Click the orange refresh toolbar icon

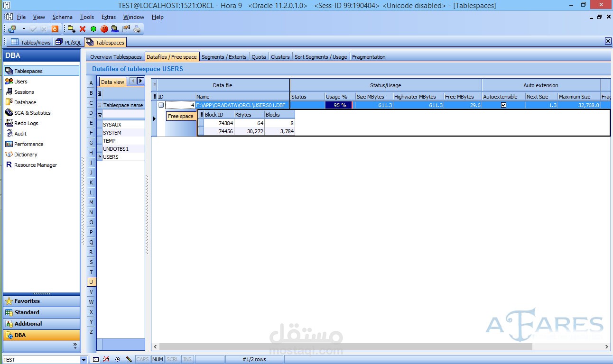tap(55, 29)
